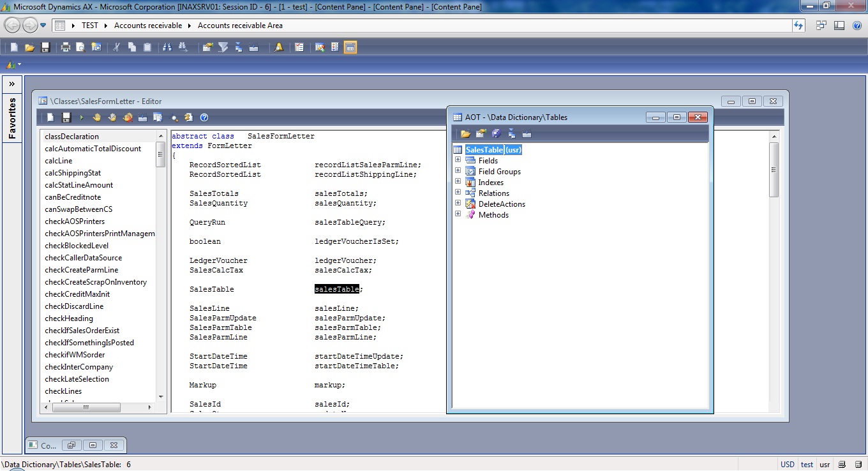This screenshot has height=471, width=868.
Task: Click the SalesTable table icon in AOT tree
Action: [x=458, y=150]
